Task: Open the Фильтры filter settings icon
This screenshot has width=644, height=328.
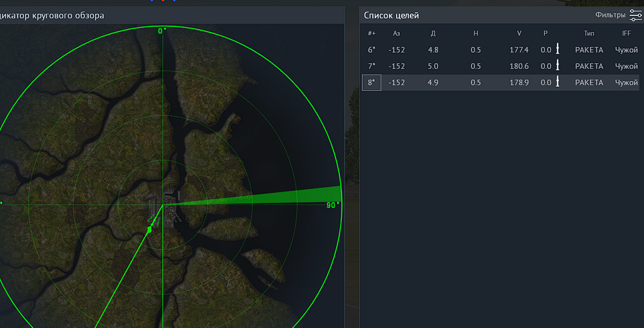Action: pos(636,15)
